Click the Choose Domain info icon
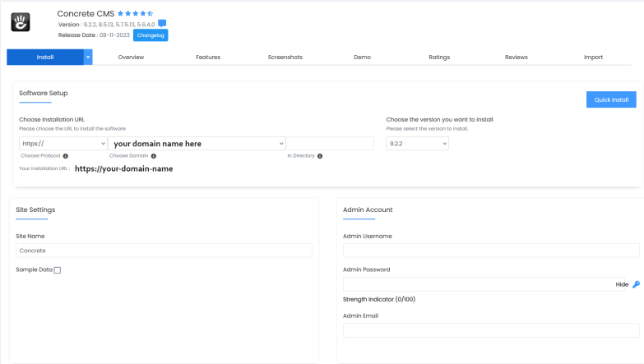 (x=154, y=155)
